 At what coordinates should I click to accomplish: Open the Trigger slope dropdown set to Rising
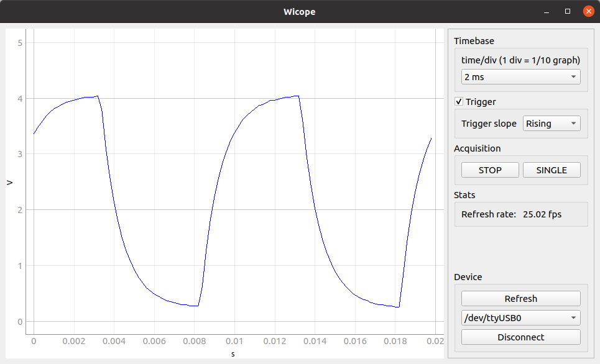[x=552, y=123]
